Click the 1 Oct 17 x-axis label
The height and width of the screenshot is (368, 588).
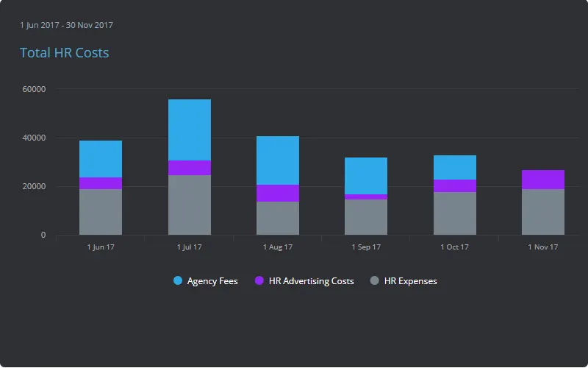[454, 247]
